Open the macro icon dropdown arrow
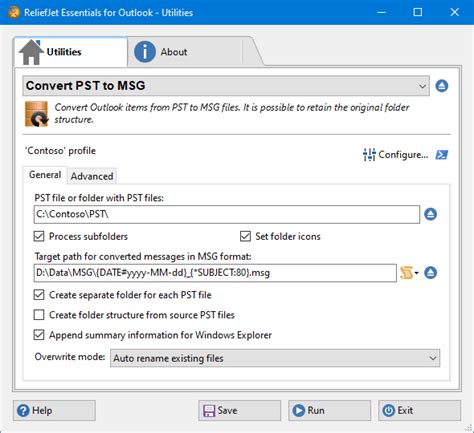 (x=417, y=273)
